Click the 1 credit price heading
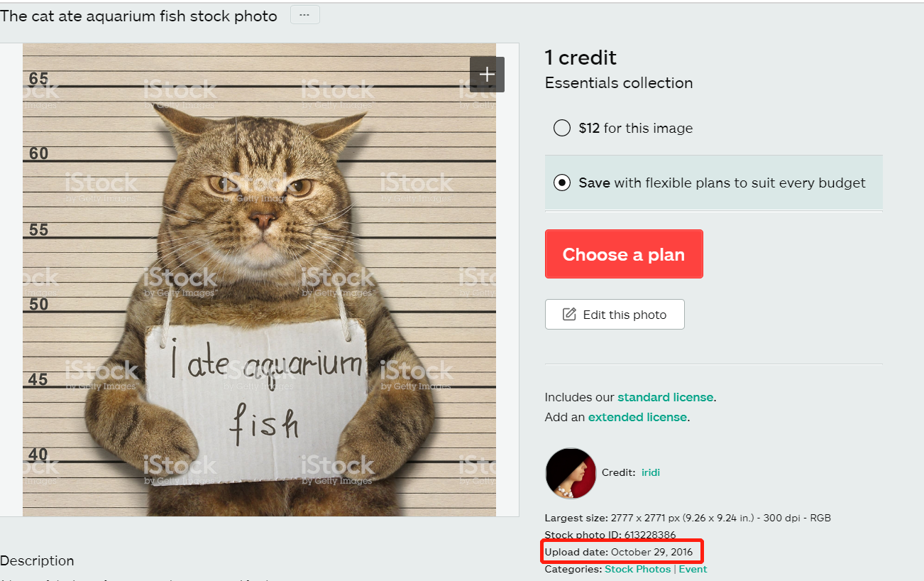Screen dimensions: 924x581 tap(581, 58)
